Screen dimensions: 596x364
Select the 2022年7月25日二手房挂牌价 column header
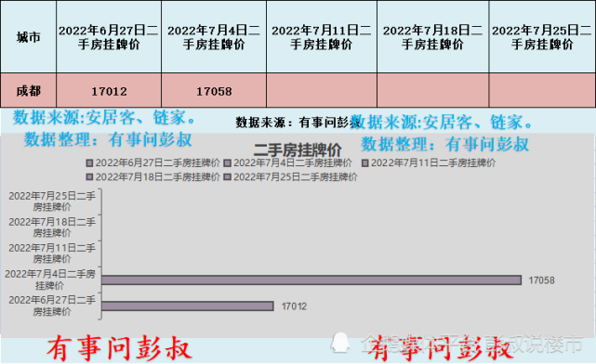pos(542,37)
